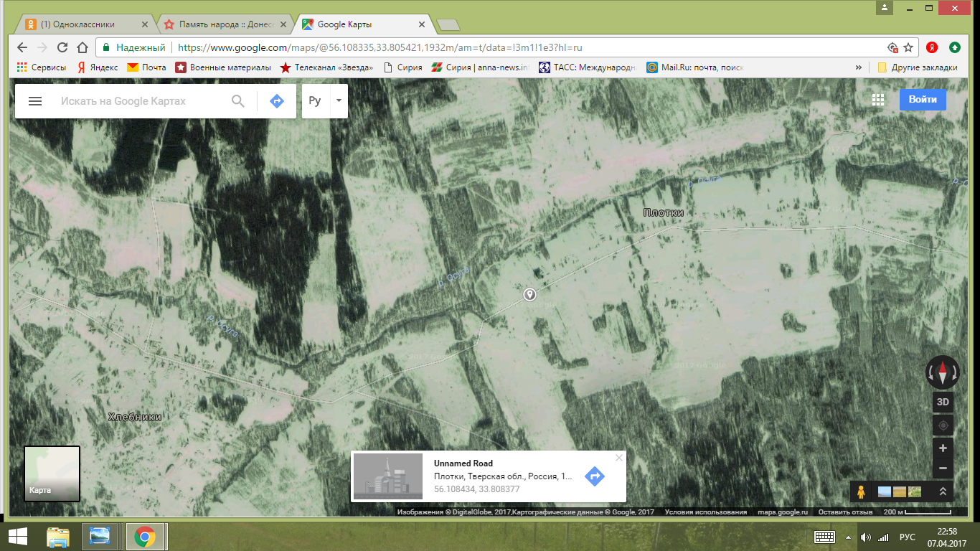This screenshot has width=980, height=551.
Task: Expand the imagery strip chevron
Action: (943, 491)
